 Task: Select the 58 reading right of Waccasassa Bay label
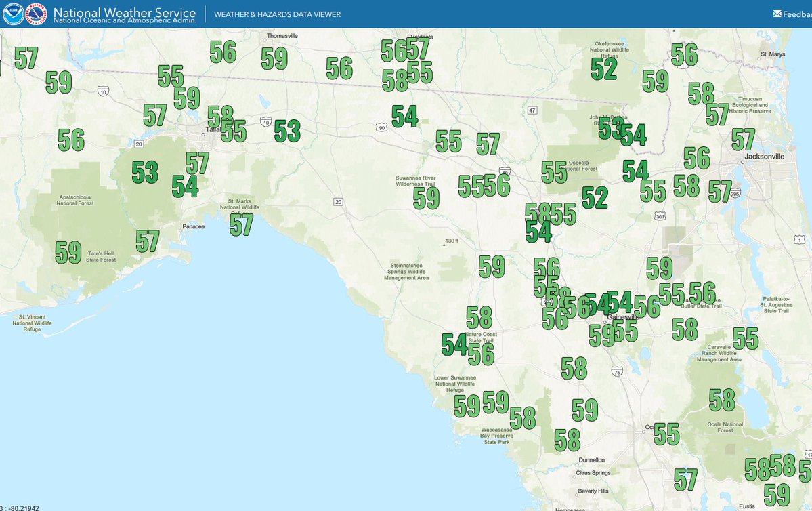523,418
